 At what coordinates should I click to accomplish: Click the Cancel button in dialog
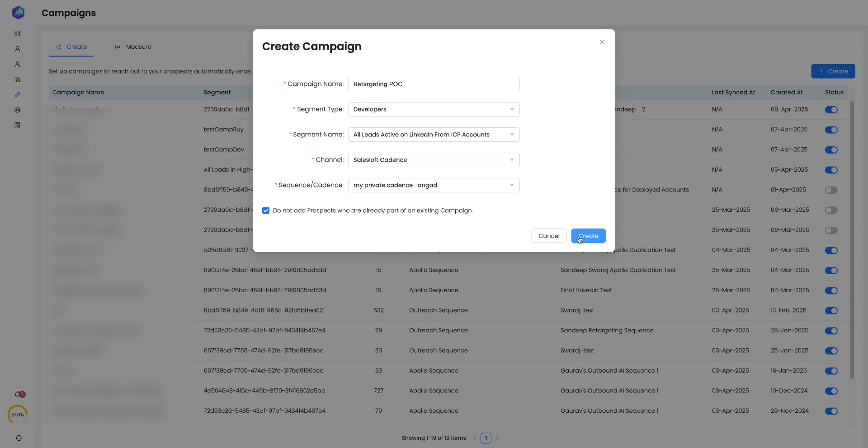548,236
